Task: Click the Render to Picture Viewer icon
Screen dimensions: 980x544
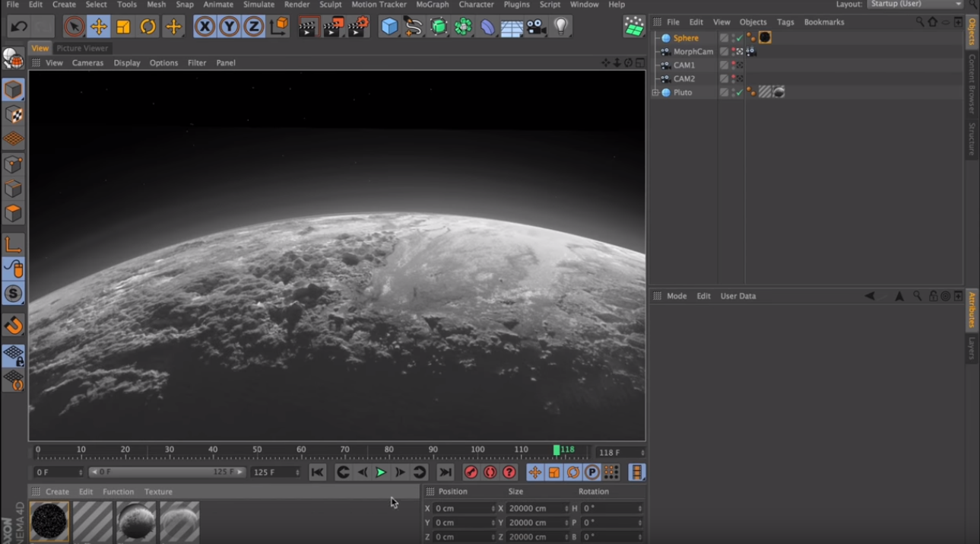Action: (x=333, y=27)
